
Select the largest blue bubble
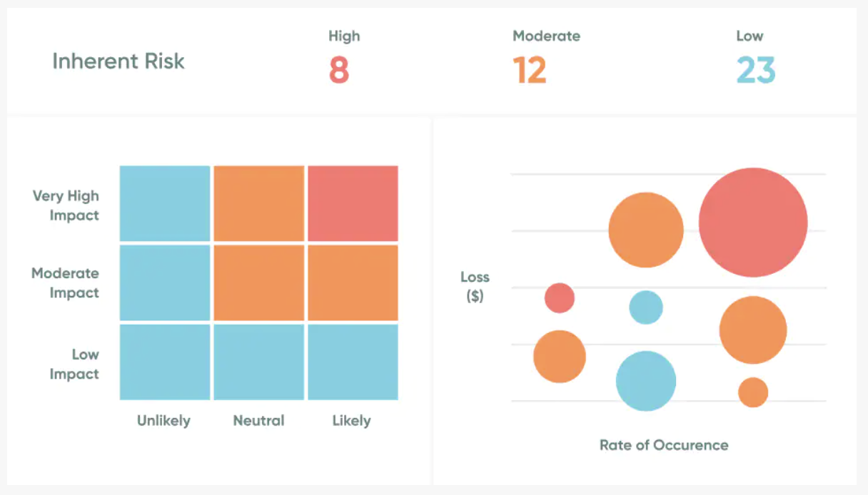646,381
